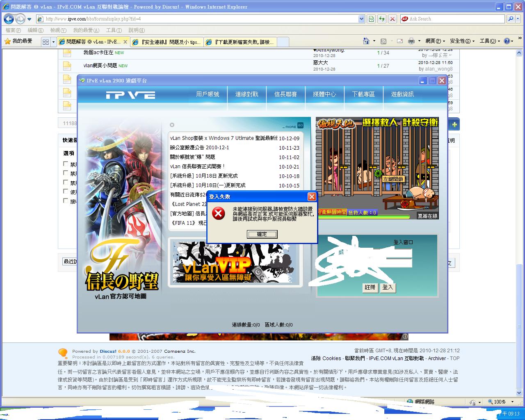Print the page with the printer icon
525x420 pixels.
coord(411,41)
